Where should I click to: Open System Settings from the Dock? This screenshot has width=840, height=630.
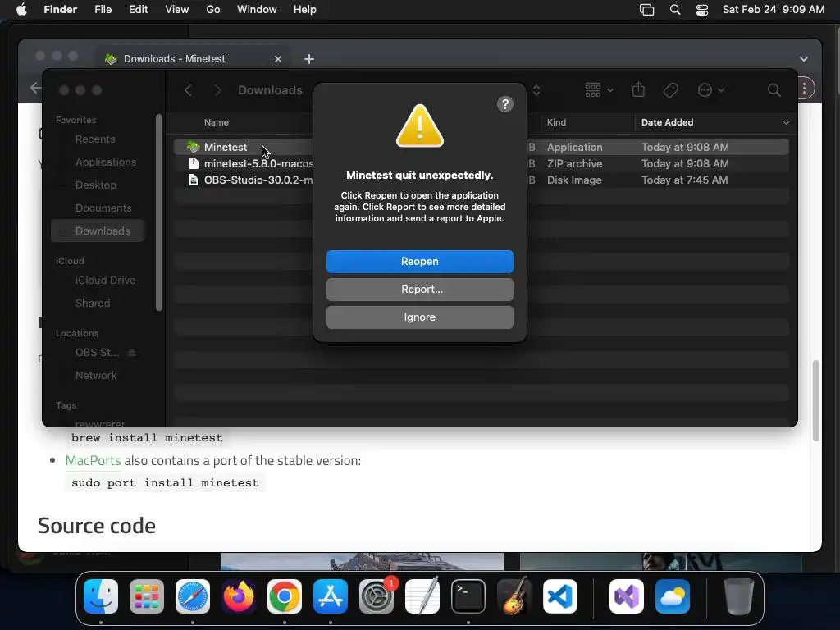coord(376,596)
